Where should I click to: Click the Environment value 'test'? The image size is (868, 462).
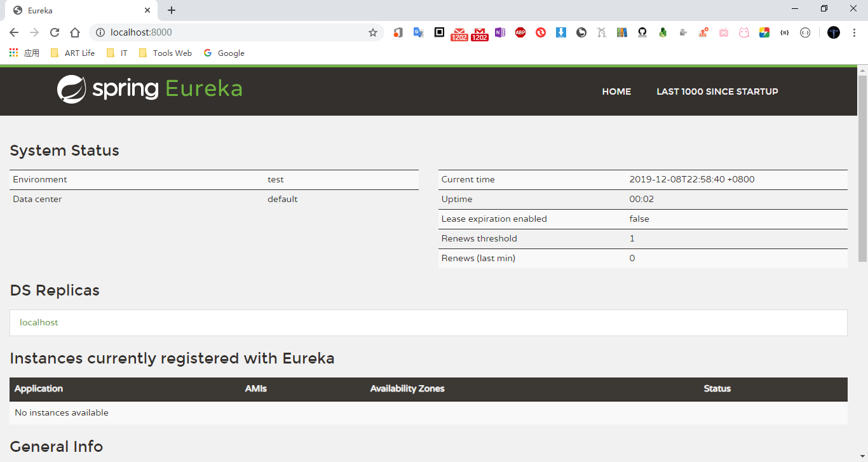click(x=276, y=179)
